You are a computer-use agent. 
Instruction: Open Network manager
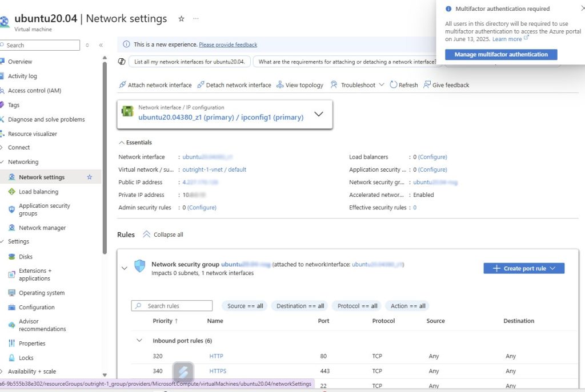pyautogui.click(x=42, y=228)
